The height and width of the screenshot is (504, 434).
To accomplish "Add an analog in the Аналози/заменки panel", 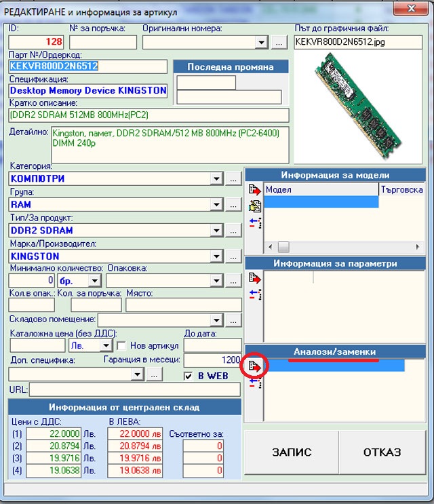I will pos(255,366).
